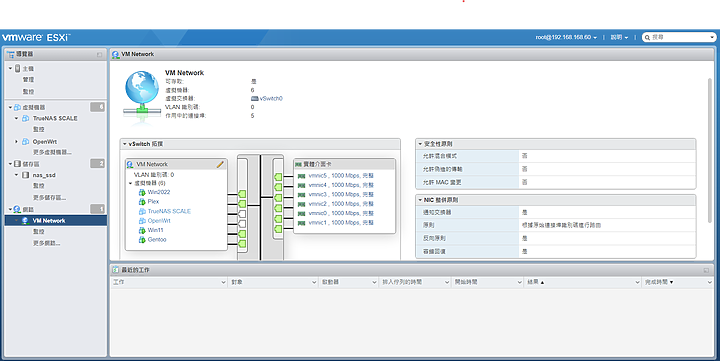Open the search box dropdown arrow
The height and width of the screenshot is (361, 720).
click(712, 37)
